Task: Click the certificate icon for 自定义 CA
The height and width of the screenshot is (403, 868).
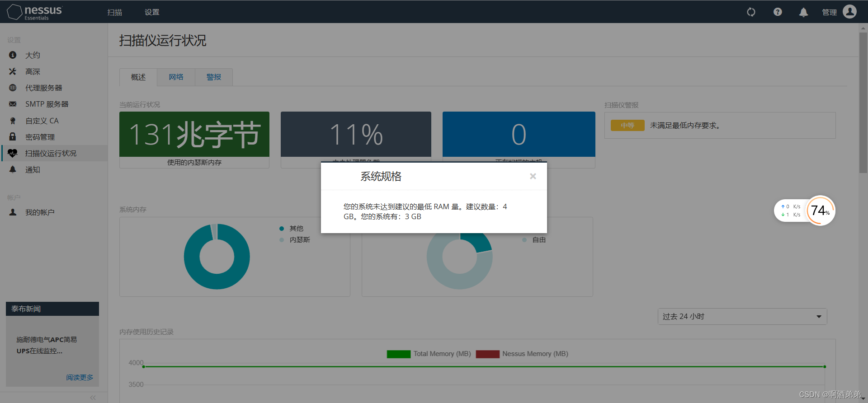Action: coord(13,121)
